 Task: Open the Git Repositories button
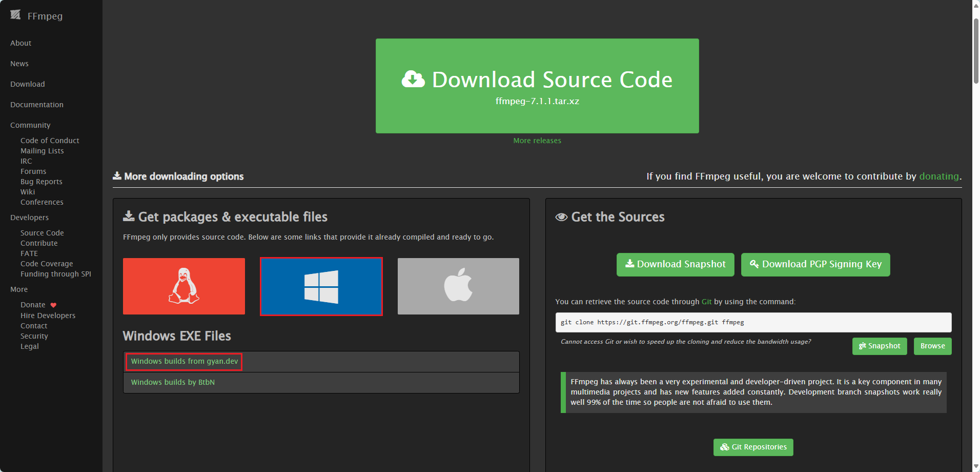tap(753, 447)
